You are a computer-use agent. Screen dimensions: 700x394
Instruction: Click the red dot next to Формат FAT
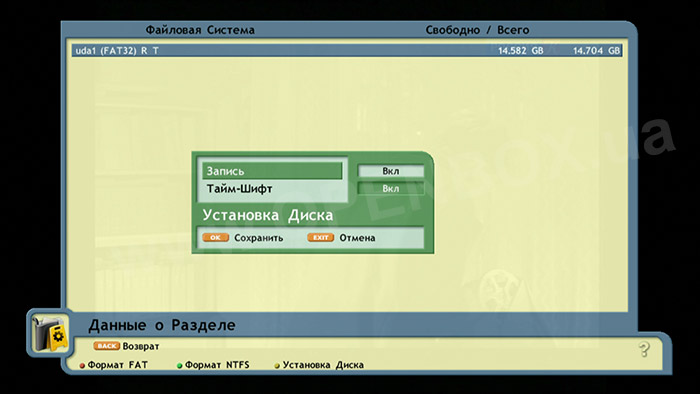pyautogui.click(x=82, y=365)
